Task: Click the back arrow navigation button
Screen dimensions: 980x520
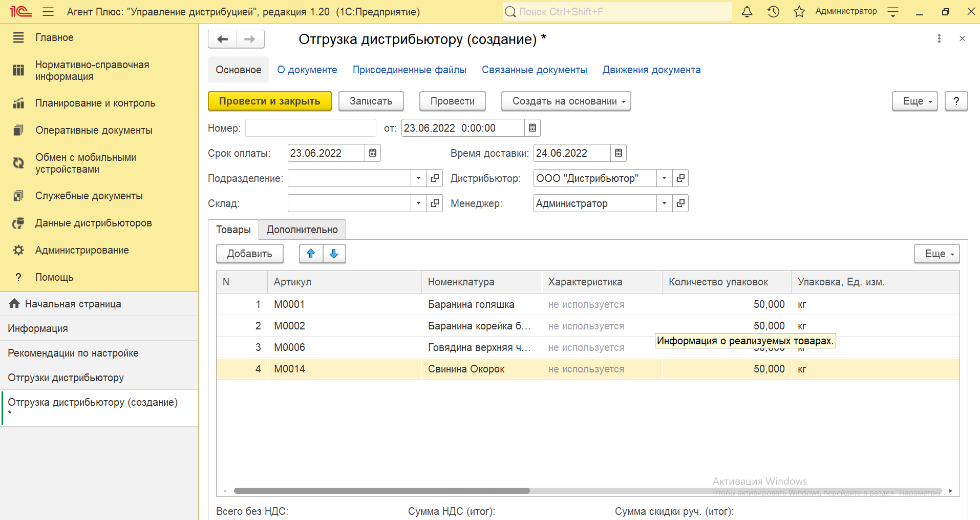Action: 223,39
